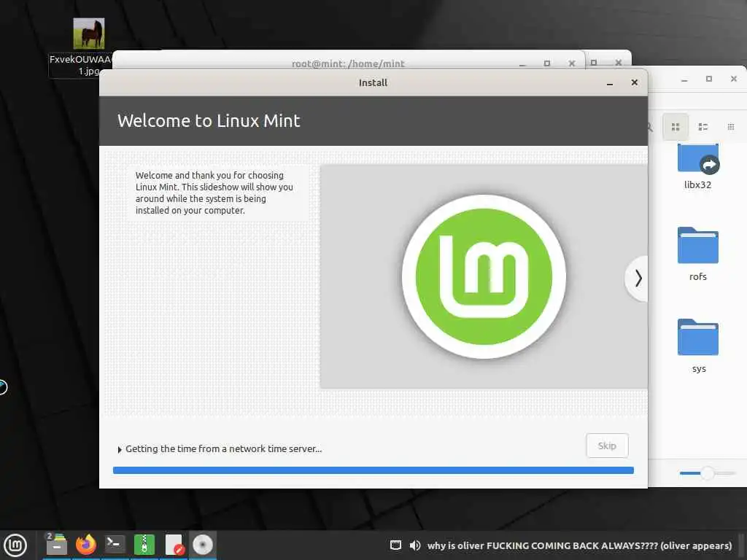Screen dimensions: 747x560
Task: Switch file manager to list view
Action: point(703,127)
